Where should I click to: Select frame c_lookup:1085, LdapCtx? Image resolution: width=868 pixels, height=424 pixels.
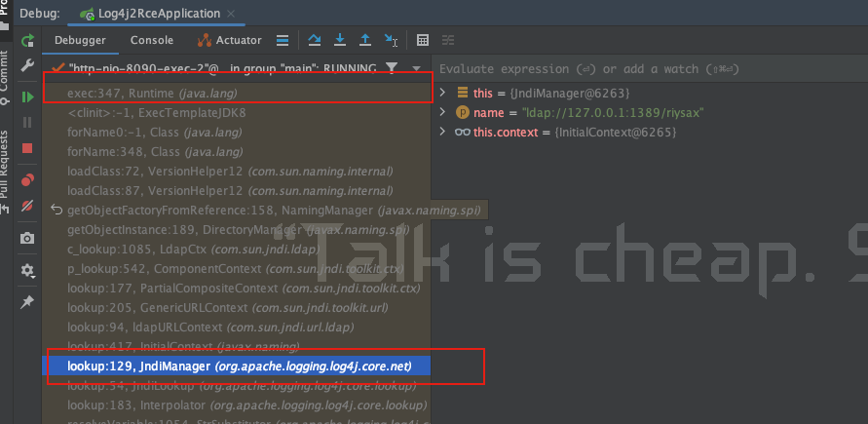[237, 250]
